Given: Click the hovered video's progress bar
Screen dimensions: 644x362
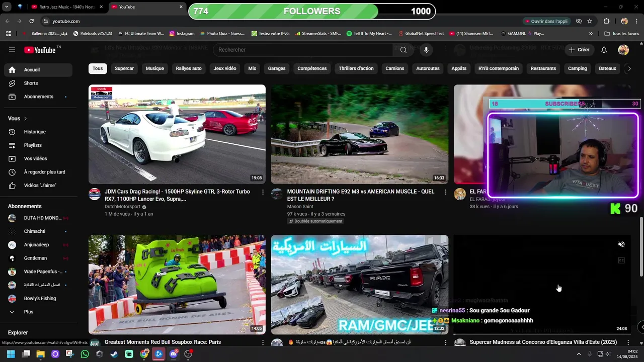Looking at the screenshot, I should point(542,334).
